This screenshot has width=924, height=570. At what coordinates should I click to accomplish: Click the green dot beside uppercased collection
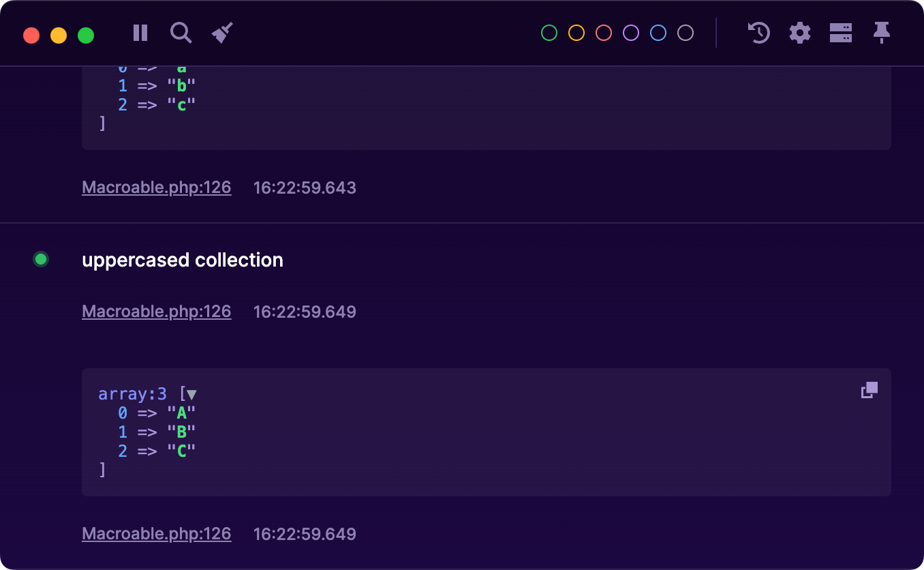[40, 259]
